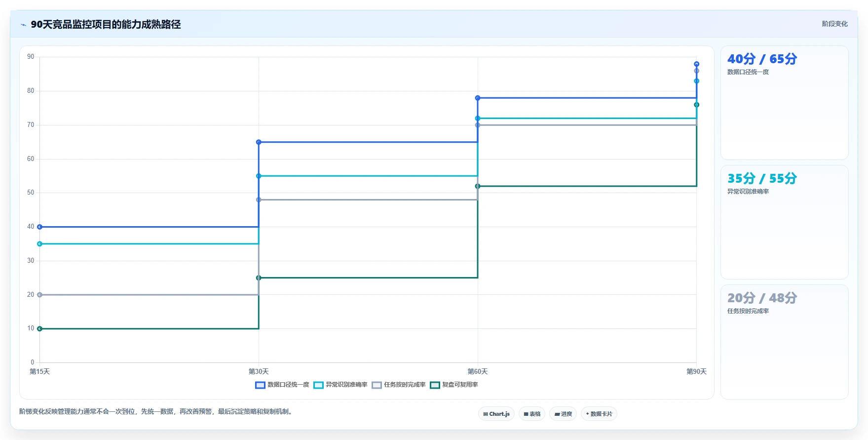This screenshot has height=440, width=868.
Task: Click the 第60天 x-axis label
Action: (x=478, y=372)
